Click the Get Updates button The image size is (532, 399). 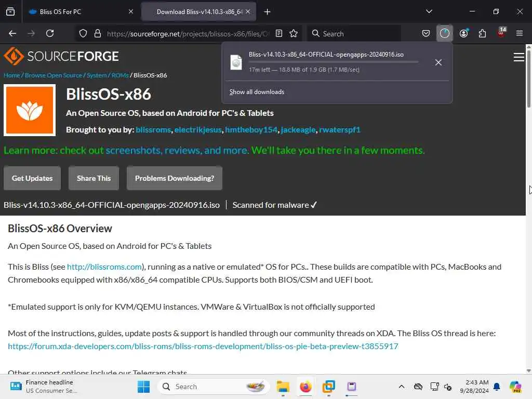pyautogui.click(x=32, y=178)
